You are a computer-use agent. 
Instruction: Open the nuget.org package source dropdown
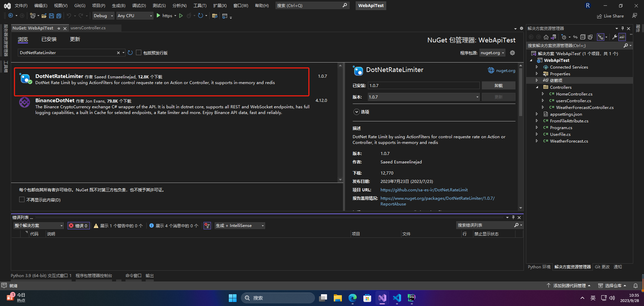click(493, 53)
